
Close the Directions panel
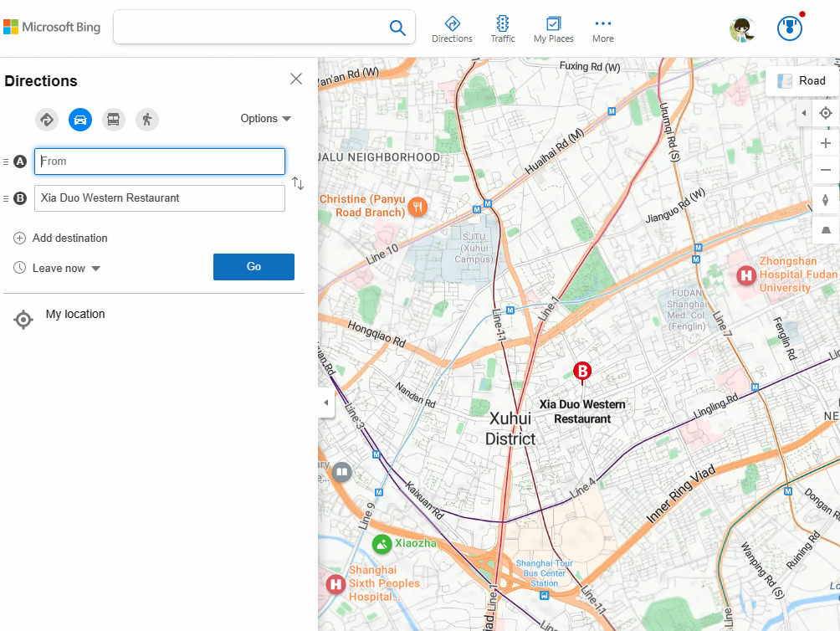pos(295,79)
